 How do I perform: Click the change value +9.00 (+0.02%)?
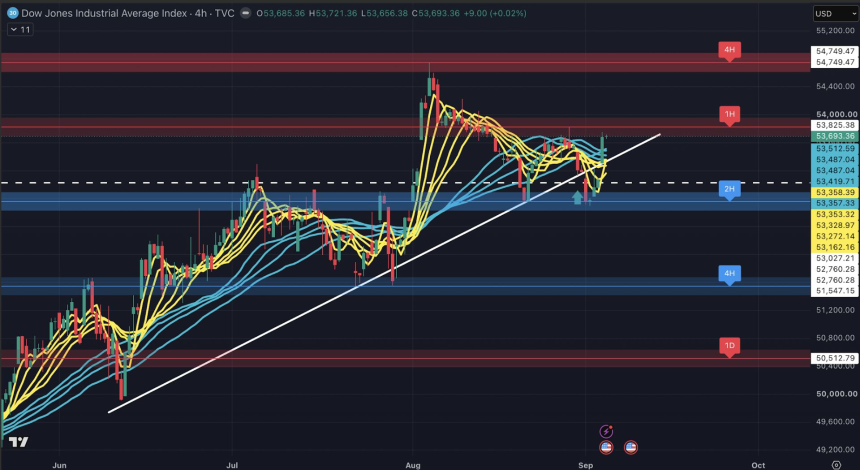click(495, 13)
